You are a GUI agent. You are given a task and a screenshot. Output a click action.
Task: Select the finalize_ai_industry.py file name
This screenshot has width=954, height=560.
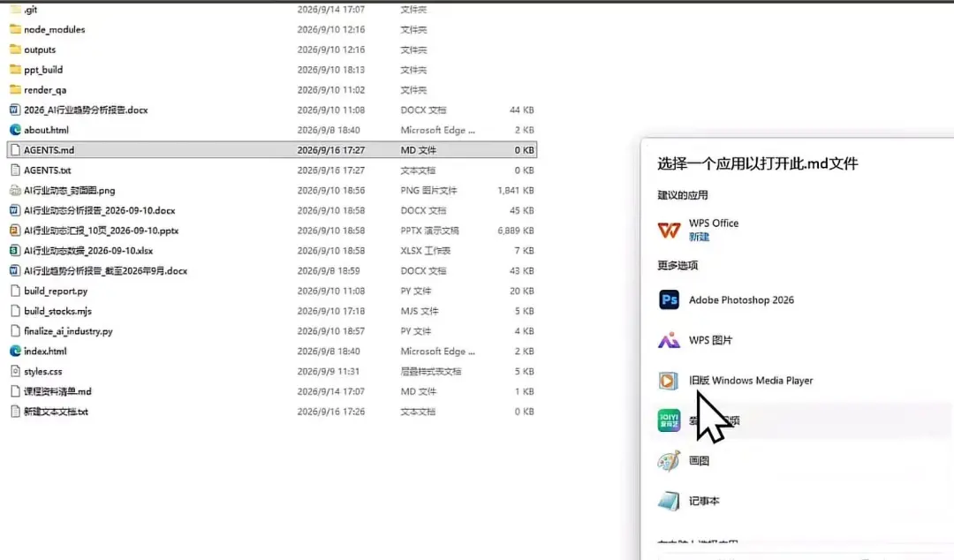(68, 330)
